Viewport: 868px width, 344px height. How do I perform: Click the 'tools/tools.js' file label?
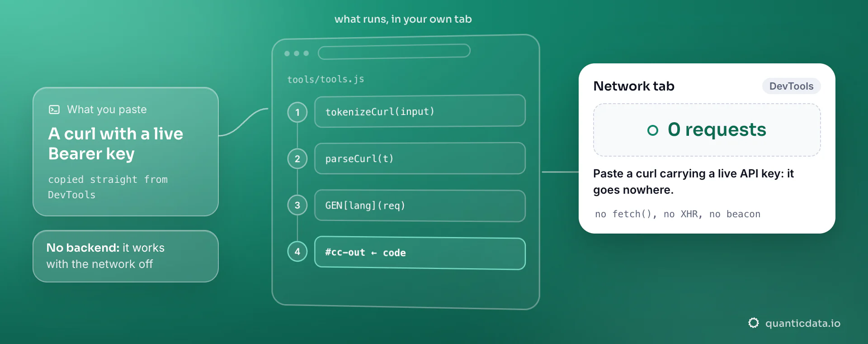(325, 79)
